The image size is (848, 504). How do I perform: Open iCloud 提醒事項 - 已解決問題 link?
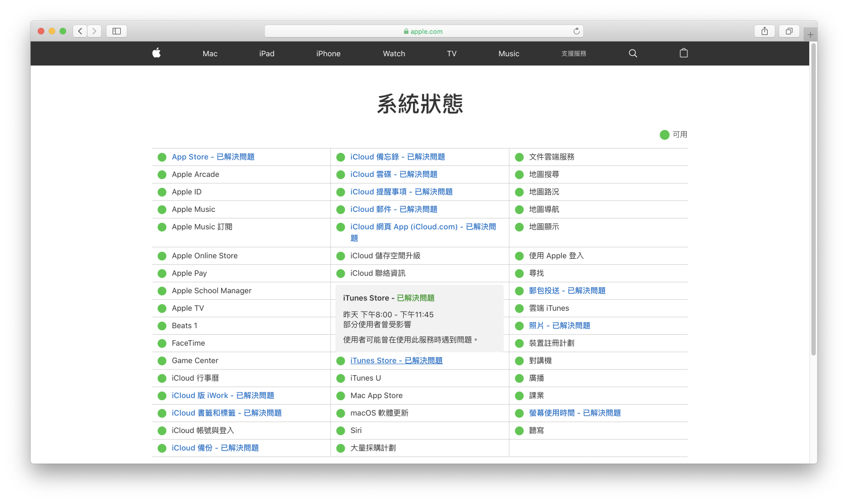[x=402, y=192]
